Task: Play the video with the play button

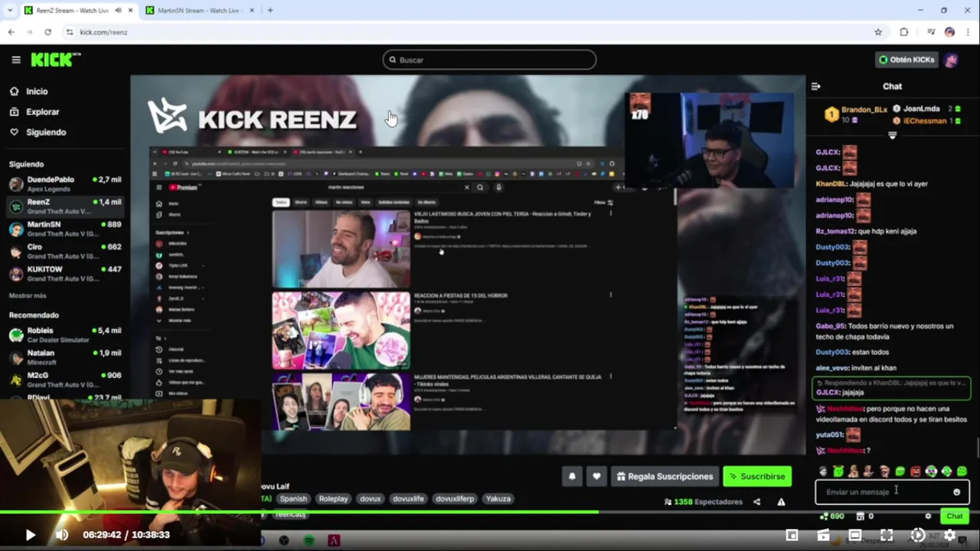Action: 30,535
